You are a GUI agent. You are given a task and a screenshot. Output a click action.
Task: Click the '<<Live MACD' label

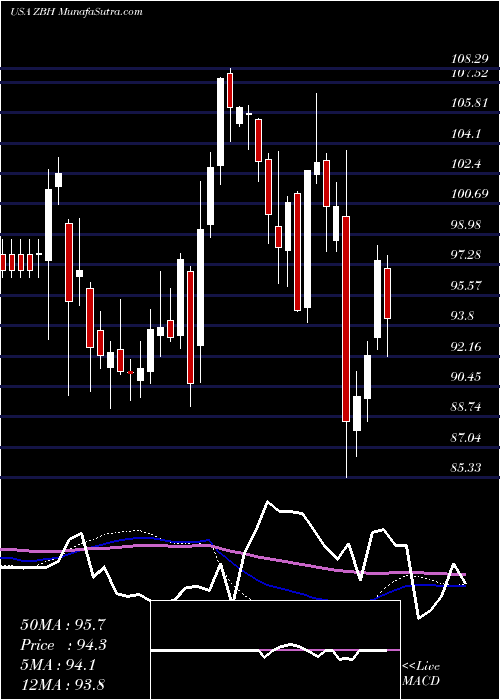(421, 673)
